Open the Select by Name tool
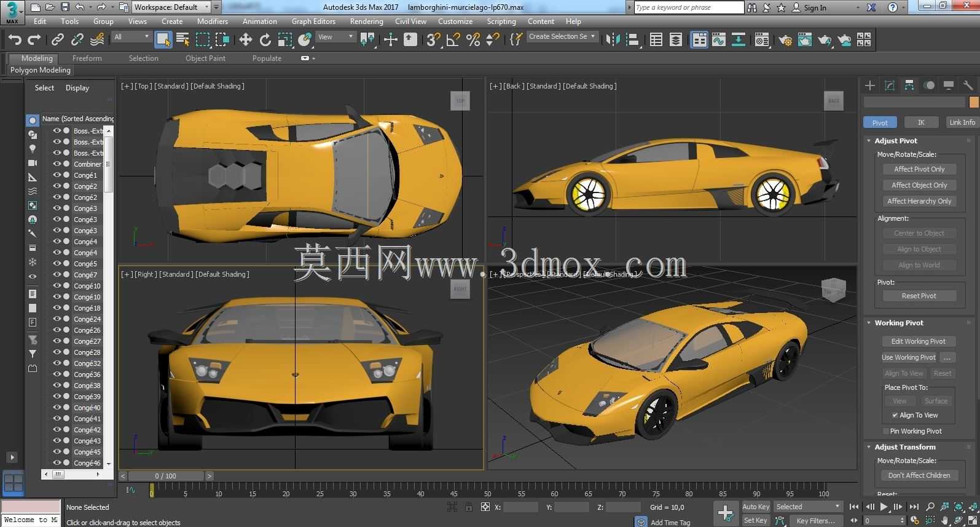Viewport: 980px width, 527px height. [183, 40]
